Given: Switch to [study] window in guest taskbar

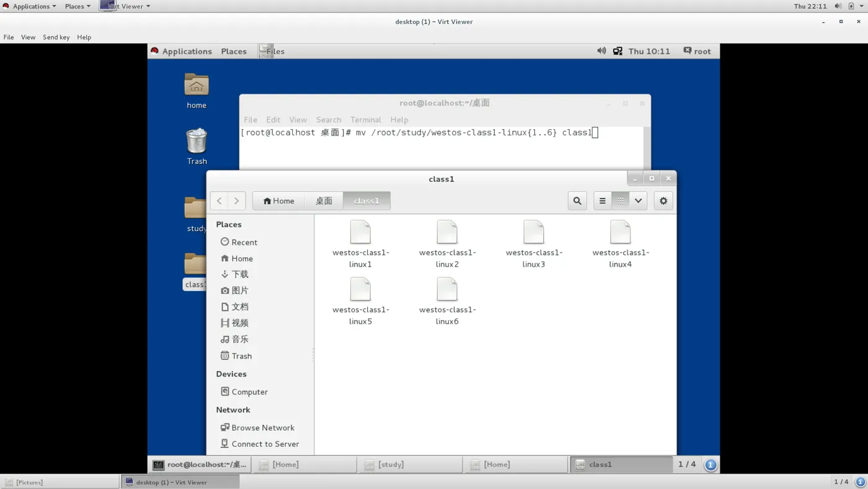Looking at the screenshot, I should [410, 464].
